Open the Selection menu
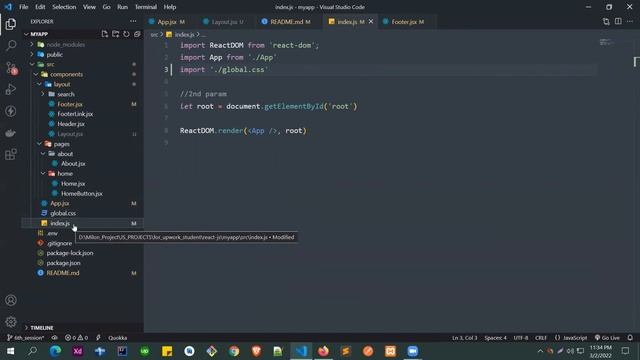The height and width of the screenshot is (360, 640). [64, 7]
